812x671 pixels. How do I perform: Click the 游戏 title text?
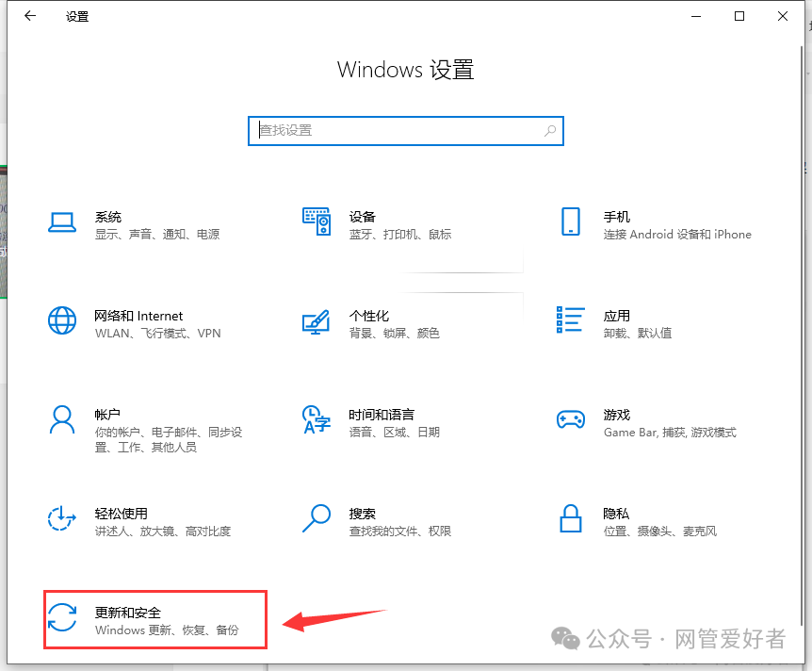[617, 415]
